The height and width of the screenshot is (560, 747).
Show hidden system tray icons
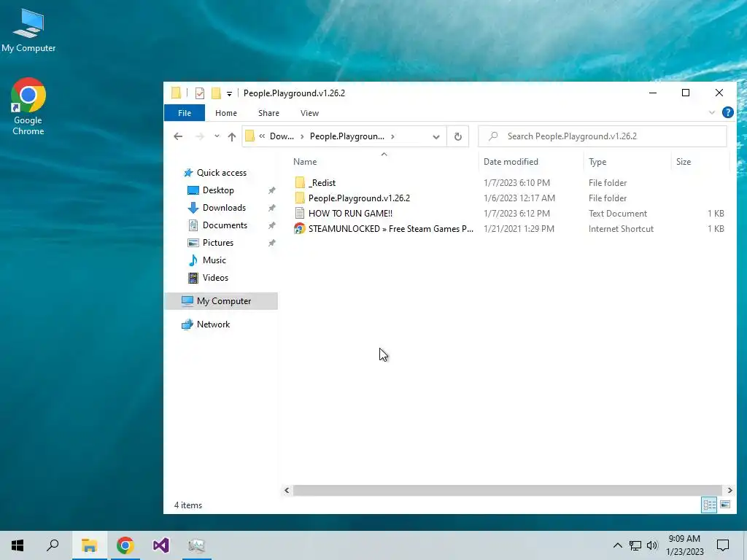(x=617, y=545)
